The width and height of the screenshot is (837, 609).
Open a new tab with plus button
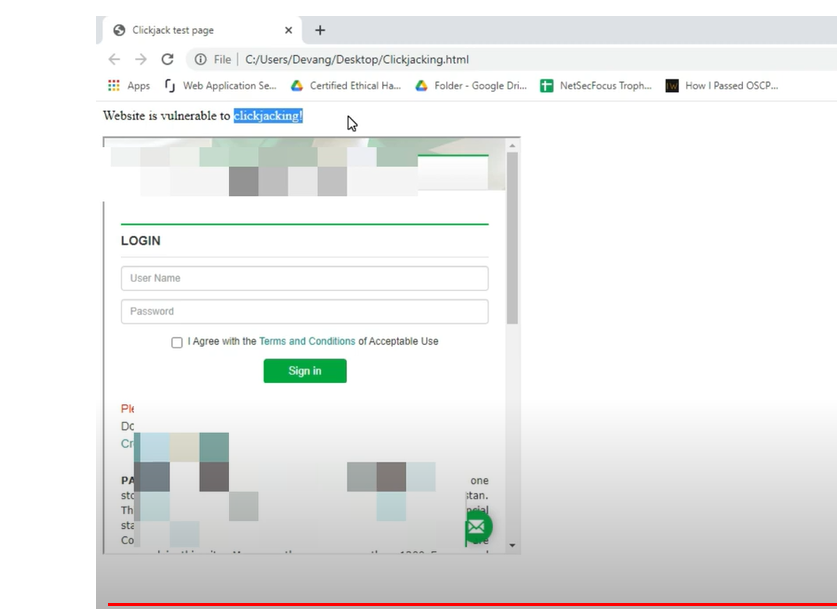[x=320, y=30]
